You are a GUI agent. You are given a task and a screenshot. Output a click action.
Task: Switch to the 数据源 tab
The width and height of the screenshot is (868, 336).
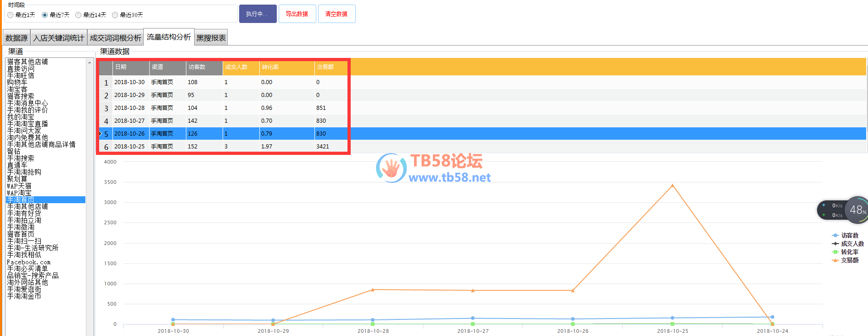click(17, 38)
